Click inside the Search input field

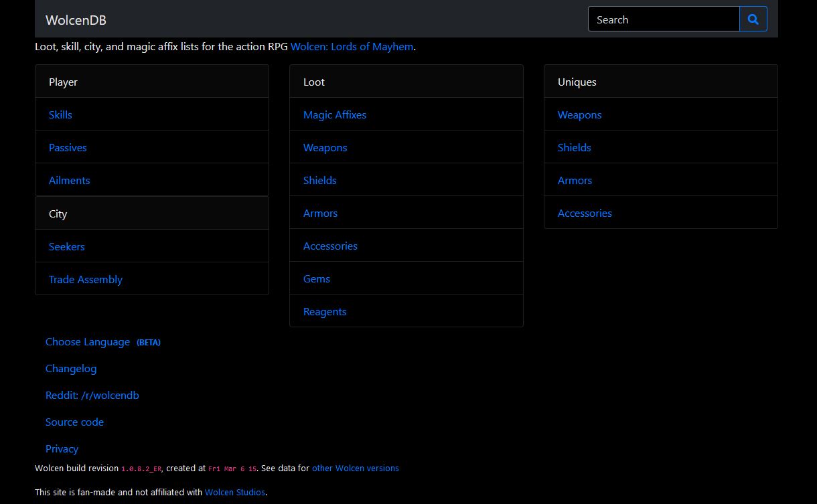pos(663,19)
